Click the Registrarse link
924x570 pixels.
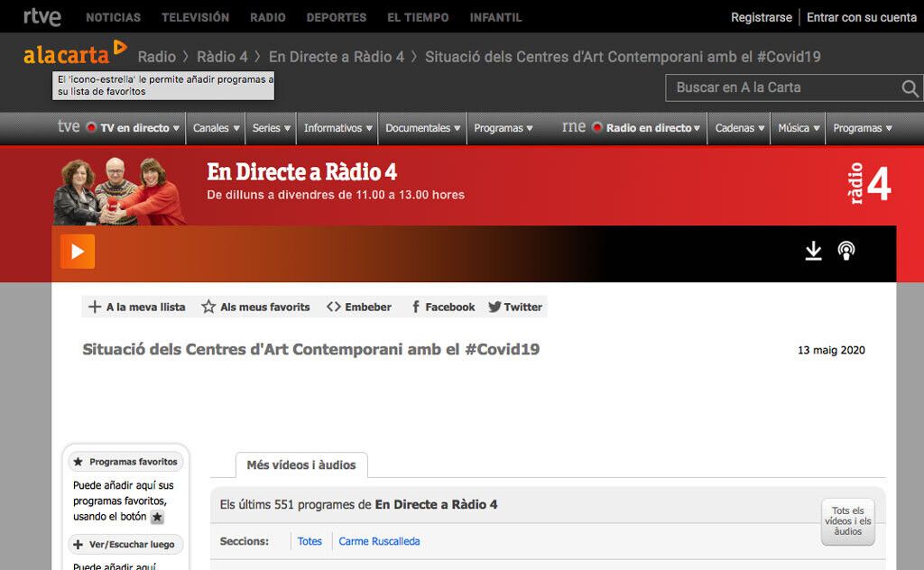[x=762, y=18]
